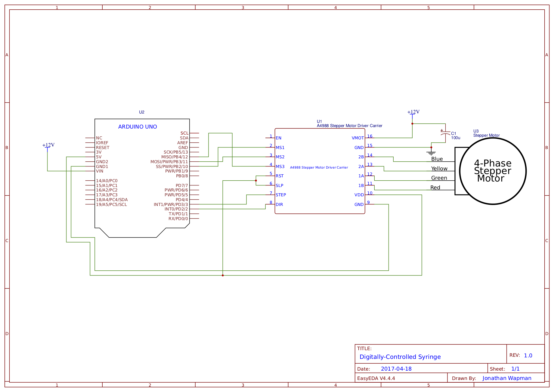Select the MOSI/PWR/PB3/11 pin label

(x=169, y=162)
